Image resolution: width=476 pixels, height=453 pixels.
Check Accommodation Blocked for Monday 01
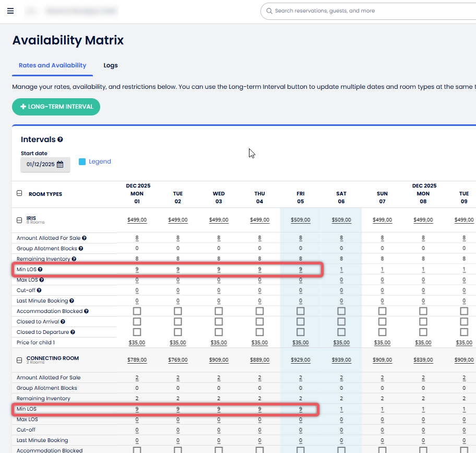click(137, 311)
